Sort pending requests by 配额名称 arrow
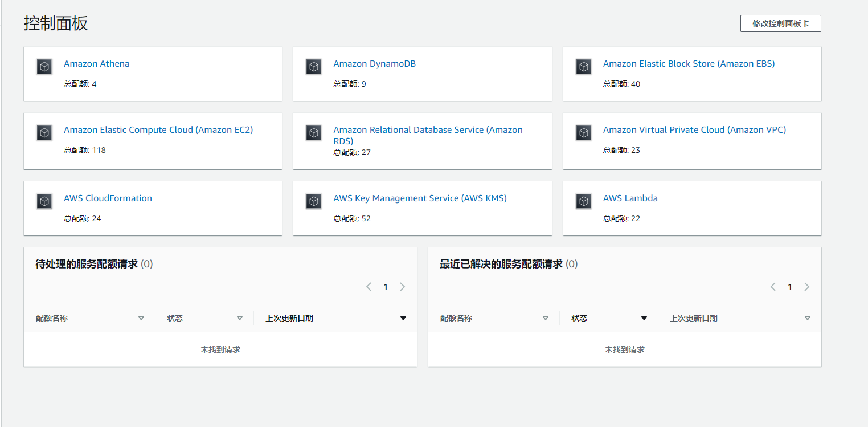Screen dimensions: 868x427 (x=141, y=318)
